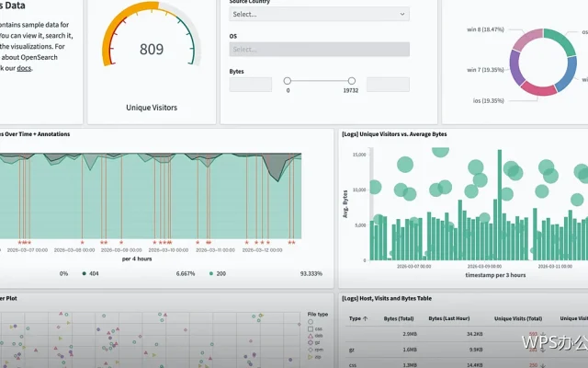Click the 34.2KB table cell
The height and width of the screenshot is (368, 588).
(474, 334)
